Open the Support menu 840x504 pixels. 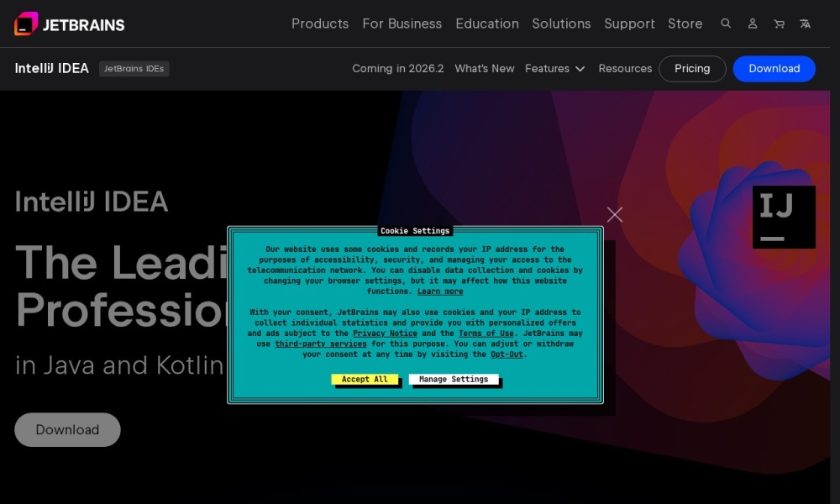(629, 24)
